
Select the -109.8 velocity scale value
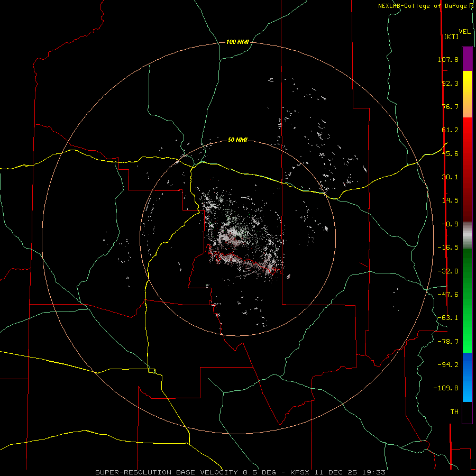tap(446, 388)
